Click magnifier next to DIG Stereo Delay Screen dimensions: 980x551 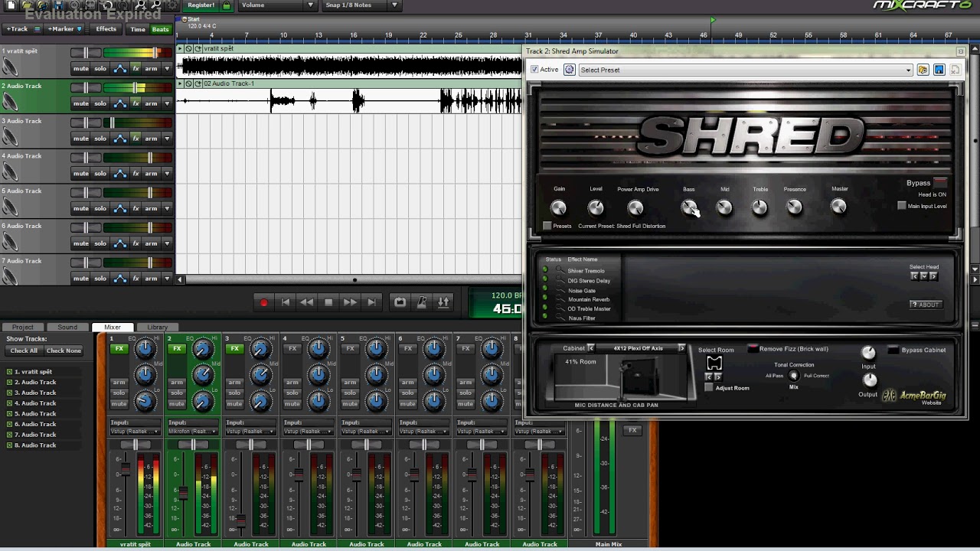pos(561,280)
